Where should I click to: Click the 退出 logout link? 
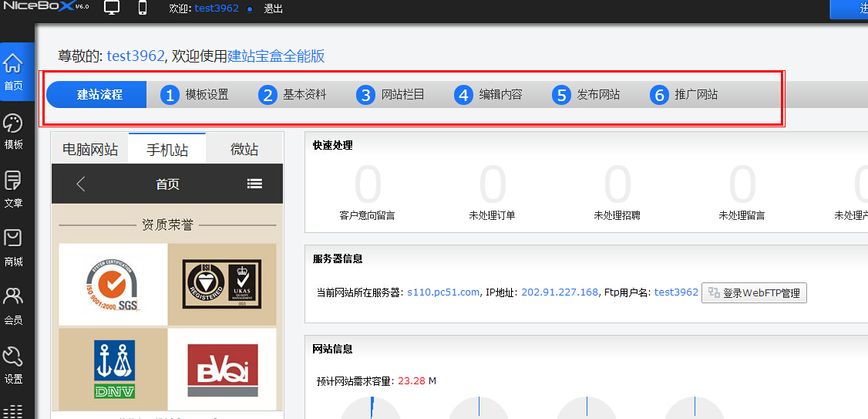pyautogui.click(x=273, y=9)
